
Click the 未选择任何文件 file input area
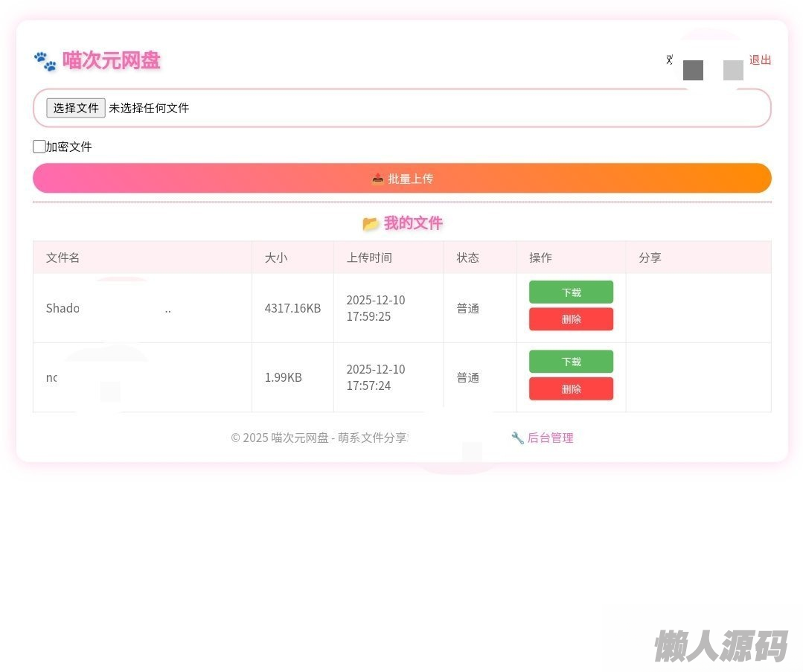point(149,108)
